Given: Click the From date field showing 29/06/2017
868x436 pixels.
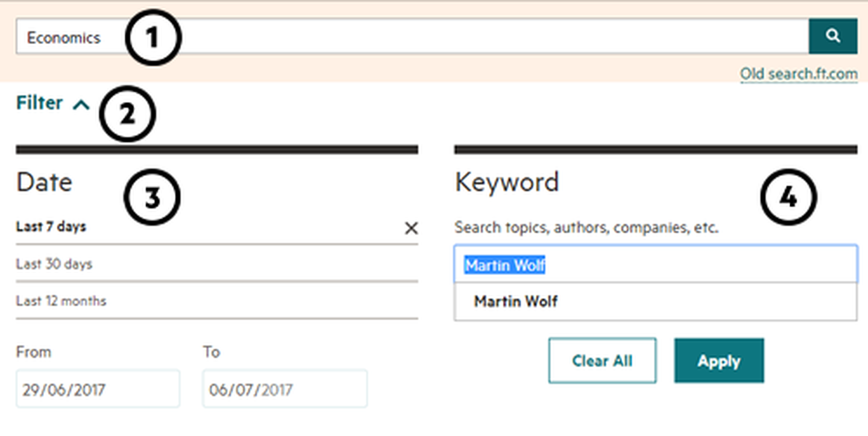Looking at the screenshot, I should pos(98,388).
